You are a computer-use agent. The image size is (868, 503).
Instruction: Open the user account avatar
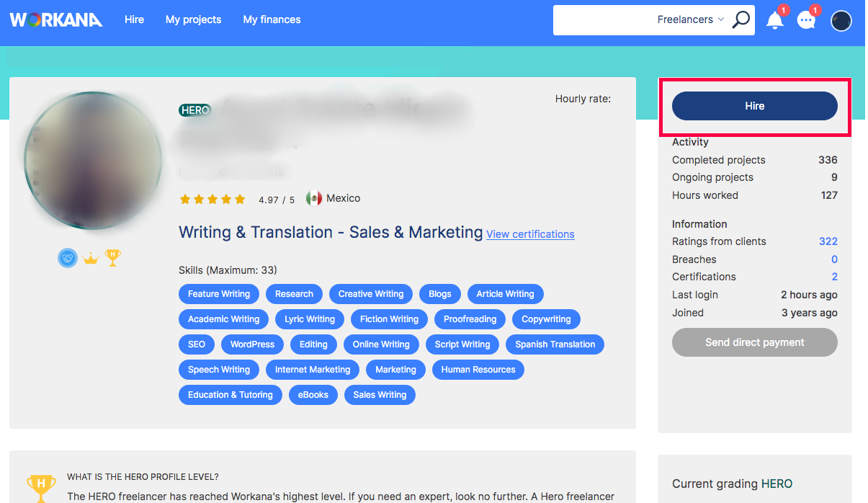click(x=841, y=21)
